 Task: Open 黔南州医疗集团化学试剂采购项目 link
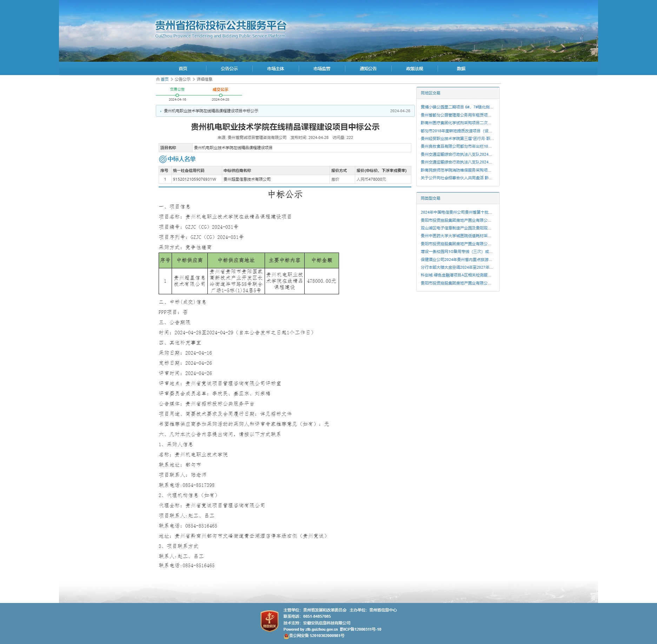coord(456,123)
